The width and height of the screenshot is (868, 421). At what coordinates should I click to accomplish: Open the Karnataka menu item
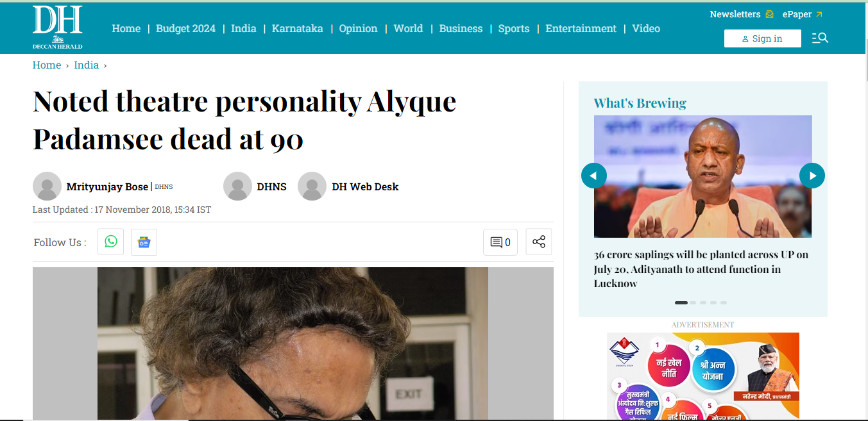pyautogui.click(x=298, y=28)
